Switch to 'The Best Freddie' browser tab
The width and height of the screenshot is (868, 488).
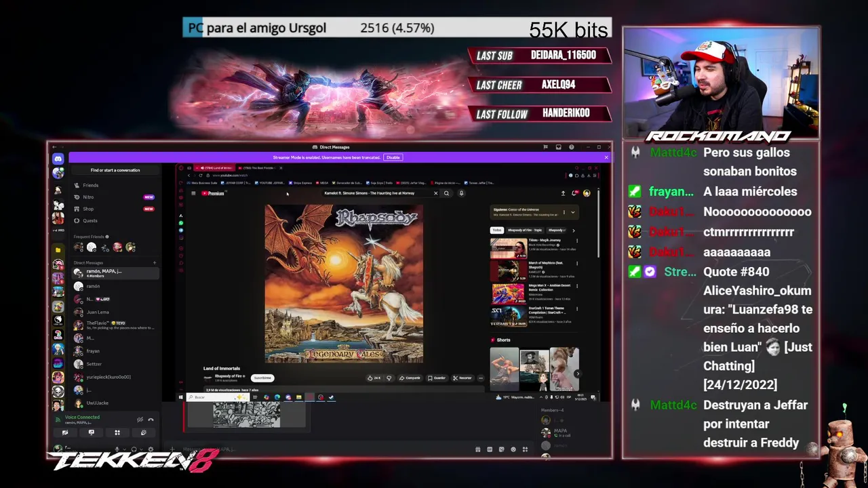(x=258, y=167)
